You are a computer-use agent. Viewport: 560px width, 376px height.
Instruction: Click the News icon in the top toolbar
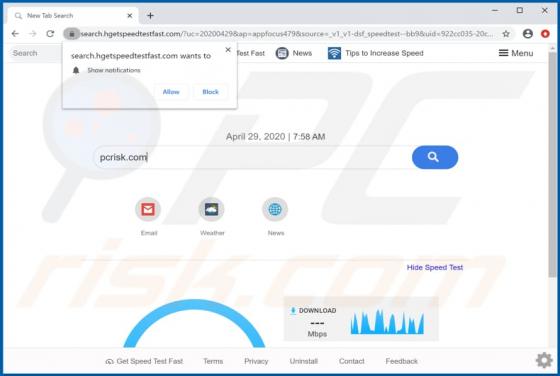pyautogui.click(x=282, y=53)
